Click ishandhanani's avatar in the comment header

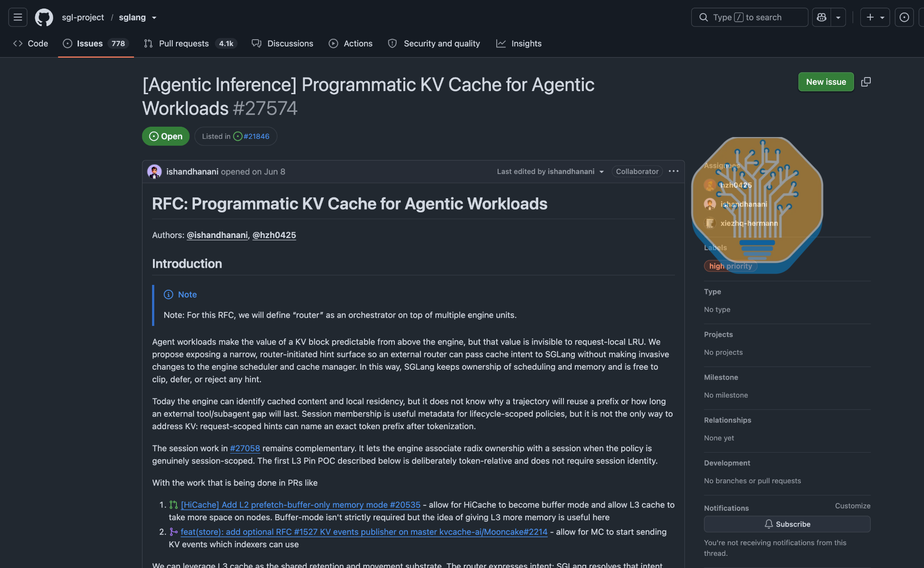click(154, 171)
